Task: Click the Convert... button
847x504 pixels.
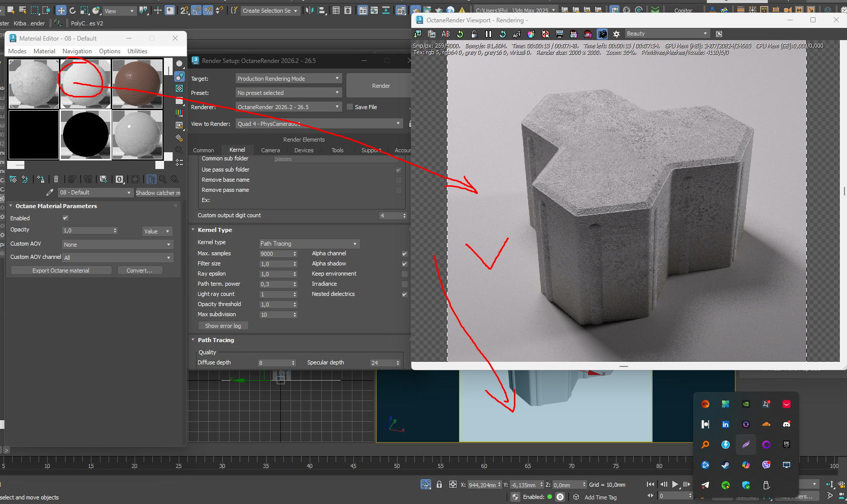Action: pos(140,271)
